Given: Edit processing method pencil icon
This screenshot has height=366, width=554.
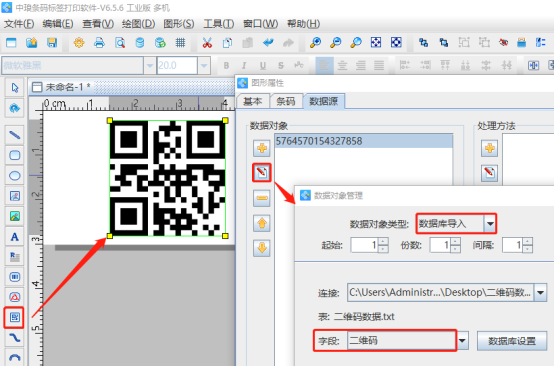Looking at the screenshot, I should [489, 173].
